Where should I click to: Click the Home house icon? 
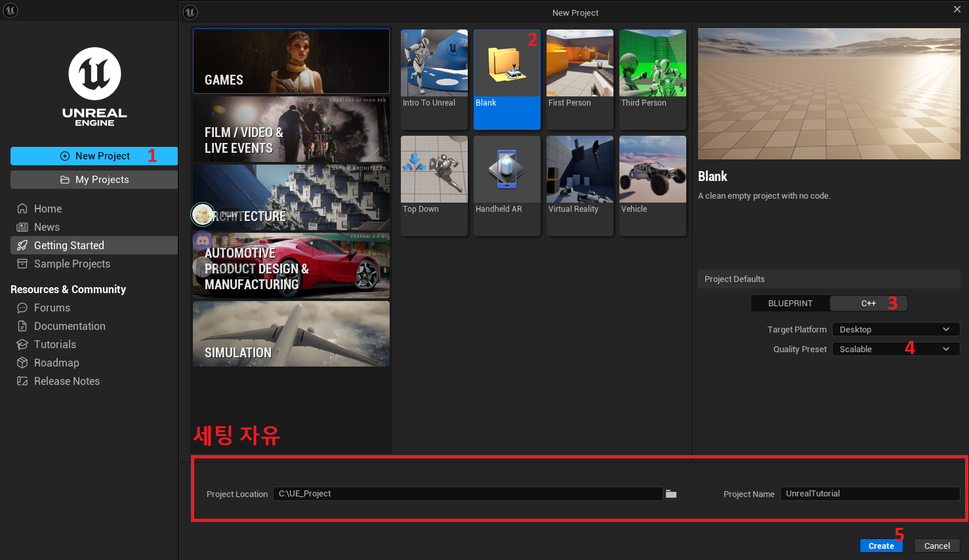tap(22, 209)
